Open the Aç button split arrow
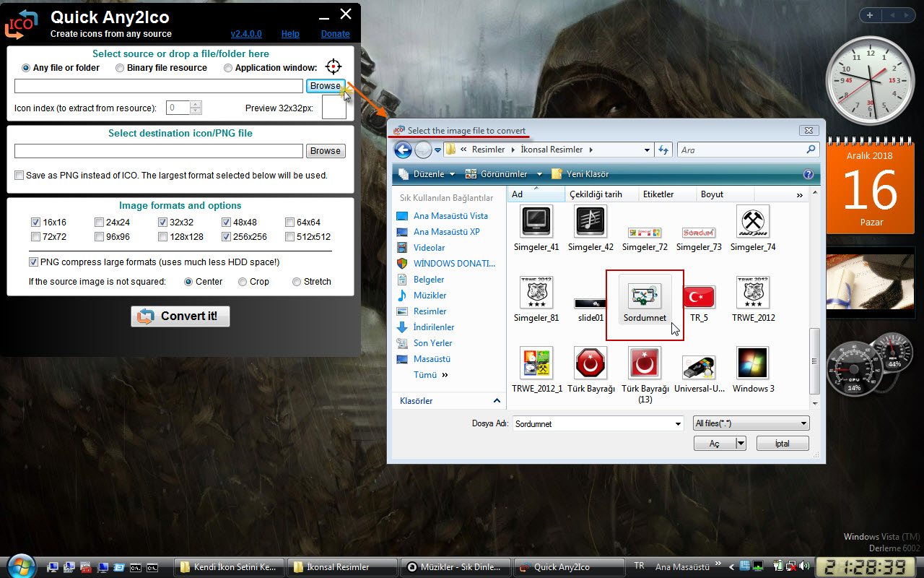Viewport: 924px width, 578px height. (741, 444)
